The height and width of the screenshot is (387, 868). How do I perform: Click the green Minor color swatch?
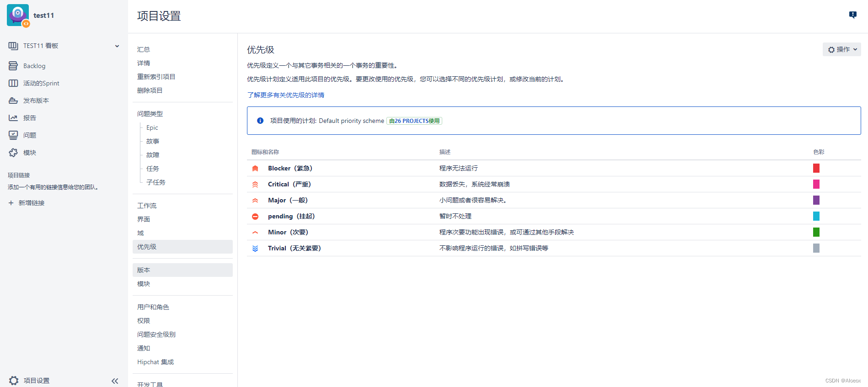pos(816,232)
